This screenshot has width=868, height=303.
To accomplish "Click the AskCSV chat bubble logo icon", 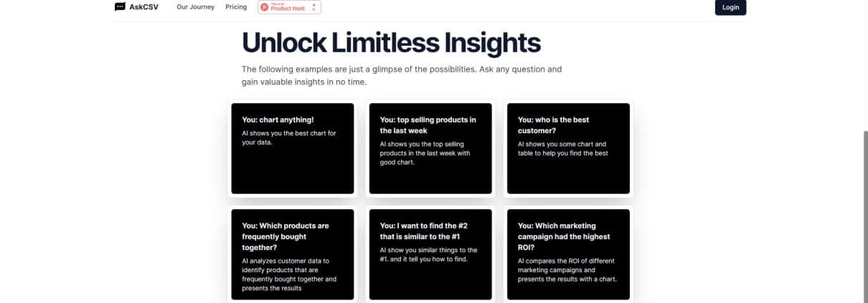I will tap(120, 7).
